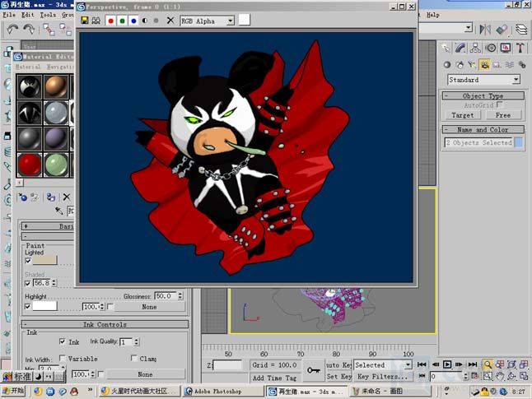This screenshot has height=399, width=532.
Task: Expand the Basic rollout in Material Editor
Action: point(48,226)
